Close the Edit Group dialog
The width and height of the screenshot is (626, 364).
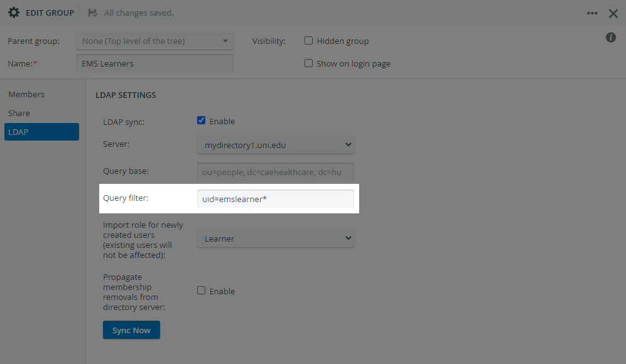coord(613,14)
